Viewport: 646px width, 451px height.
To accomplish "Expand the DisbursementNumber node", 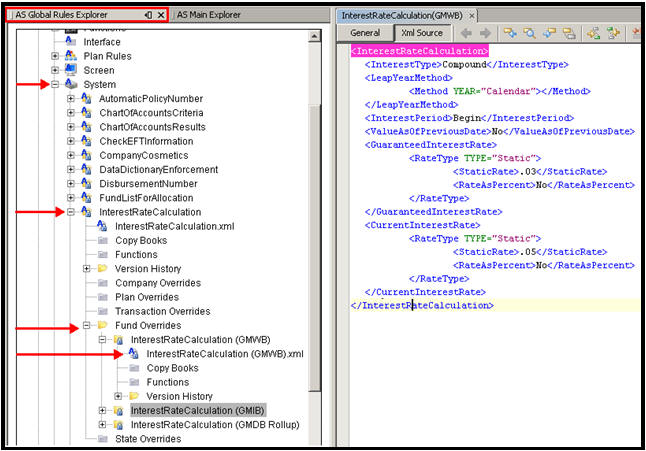I will point(70,183).
